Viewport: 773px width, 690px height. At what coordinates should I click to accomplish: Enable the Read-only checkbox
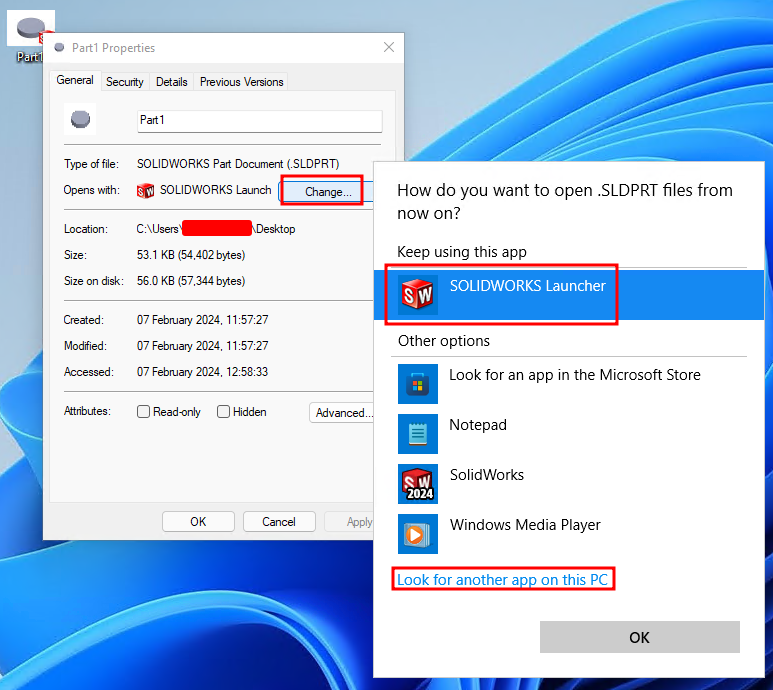point(144,412)
